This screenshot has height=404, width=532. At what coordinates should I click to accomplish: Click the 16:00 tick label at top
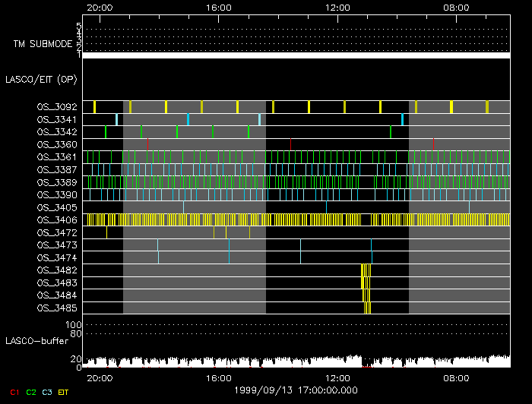click(x=218, y=7)
